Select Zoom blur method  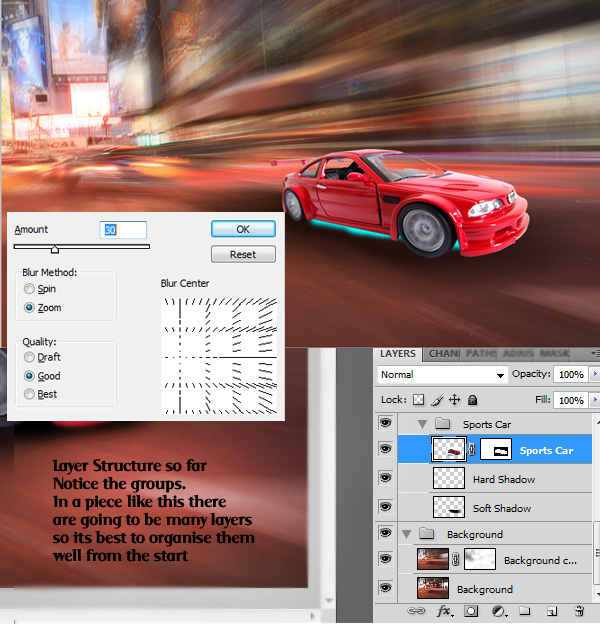pos(29,308)
